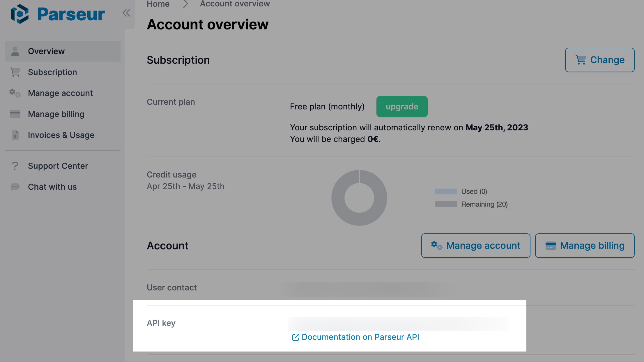Click the card icon in Manage billing button
The height and width of the screenshot is (362, 644).
551,246
